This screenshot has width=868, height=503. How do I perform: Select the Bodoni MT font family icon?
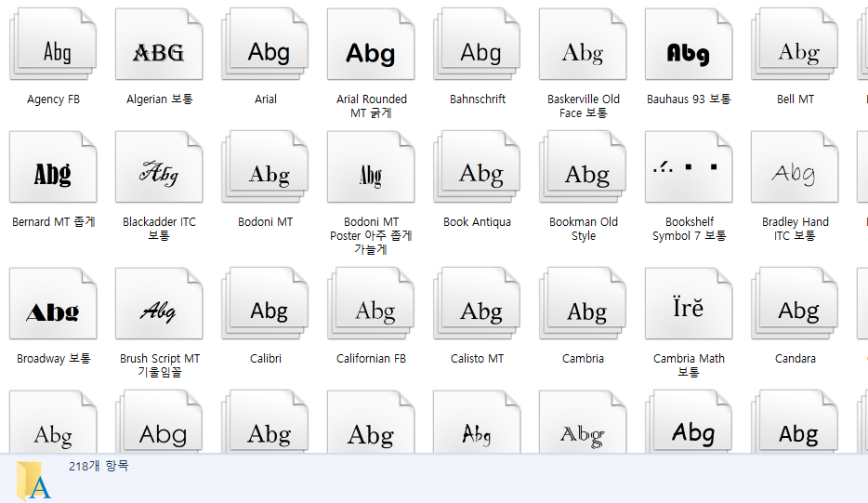coord(265,166)
